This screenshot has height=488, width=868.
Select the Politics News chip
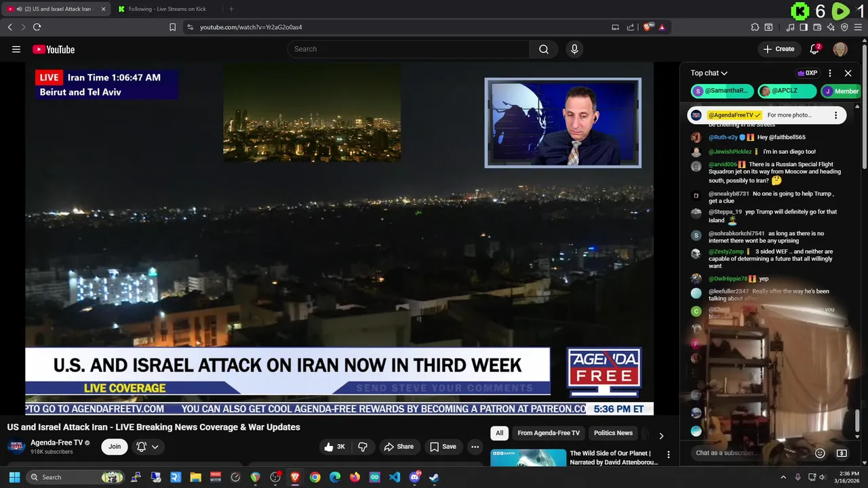click(613, 433)
